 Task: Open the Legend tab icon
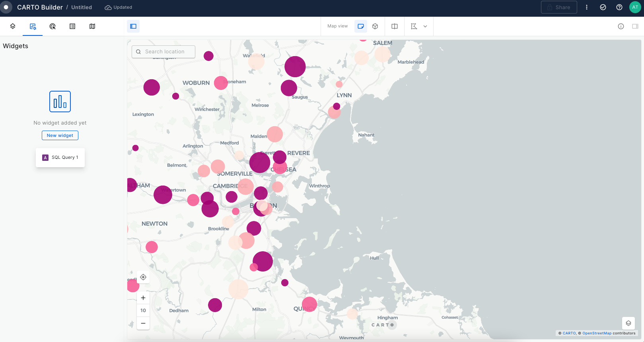click(72, 26)
